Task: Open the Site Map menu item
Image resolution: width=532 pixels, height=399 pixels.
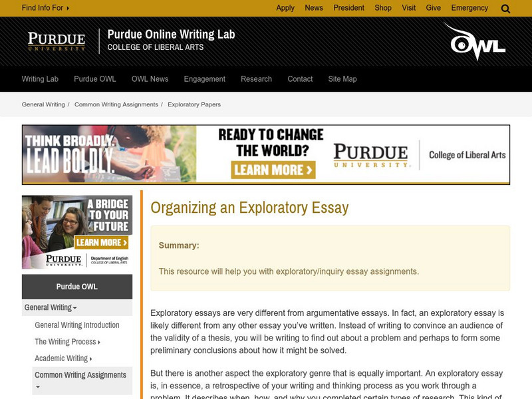Action: click(x=342, y=79)
